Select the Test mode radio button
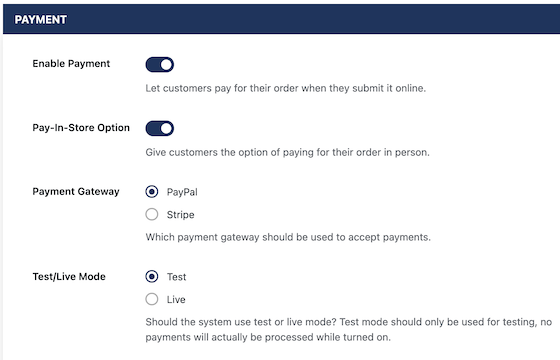This screenshot has height=360, width=560. pyautogui.click(x=152, y=276)
